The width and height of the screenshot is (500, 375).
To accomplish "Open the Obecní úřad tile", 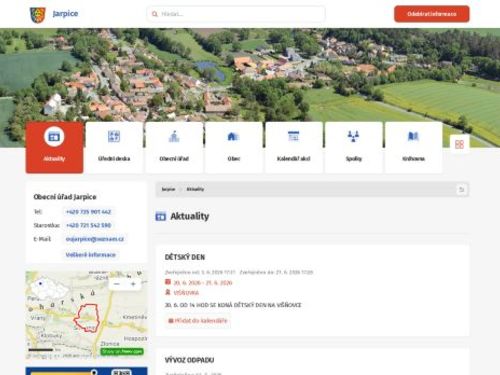I will 174,147.
